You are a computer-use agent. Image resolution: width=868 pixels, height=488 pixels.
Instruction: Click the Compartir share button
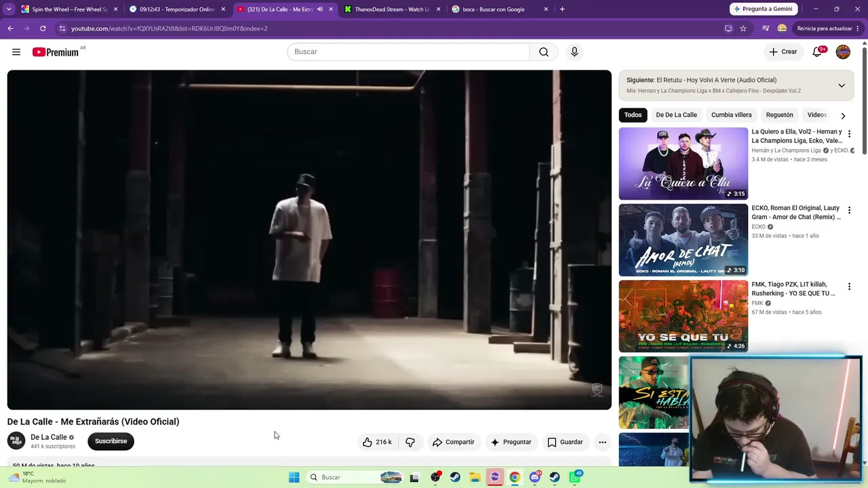[x=454, y=442]
